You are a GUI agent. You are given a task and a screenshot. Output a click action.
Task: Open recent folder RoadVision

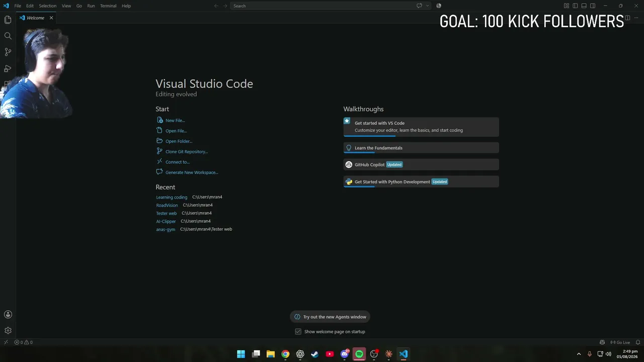[x=167, y=206]
